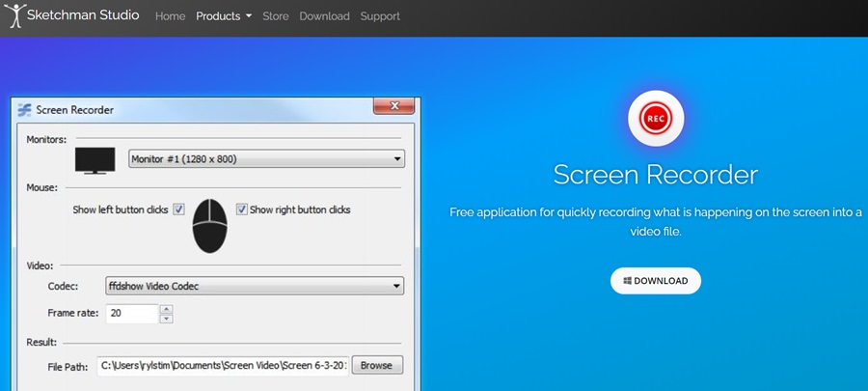Click the Monitors: section label

click(x=46, y=139)
